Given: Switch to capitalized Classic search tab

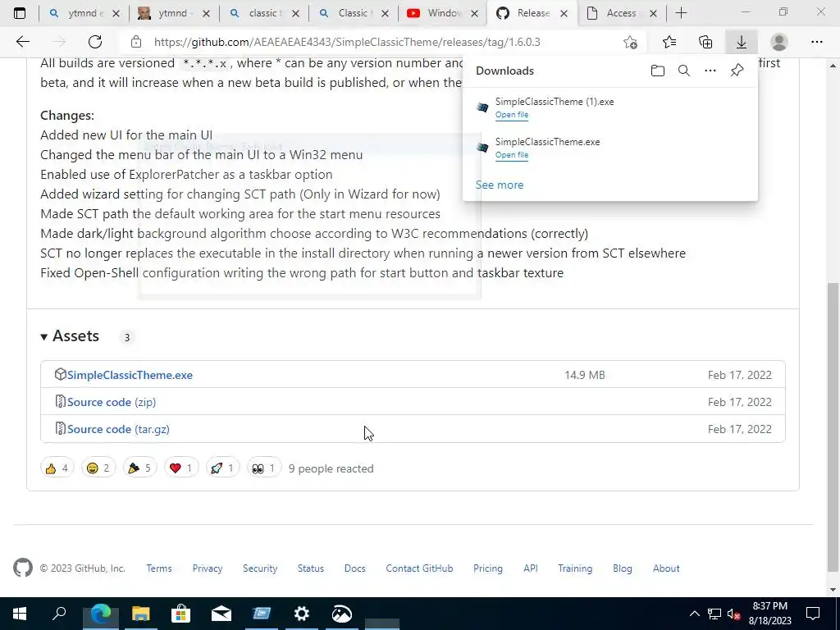Looking at the screenshot, I should click(353, 13).
